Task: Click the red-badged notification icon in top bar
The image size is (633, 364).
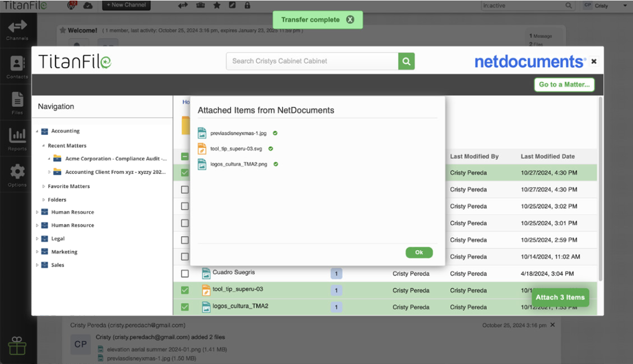Action: click(72, 5)
